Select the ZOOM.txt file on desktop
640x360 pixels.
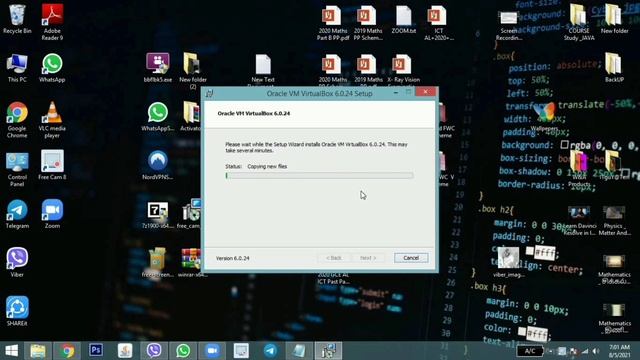click(403, 19)
